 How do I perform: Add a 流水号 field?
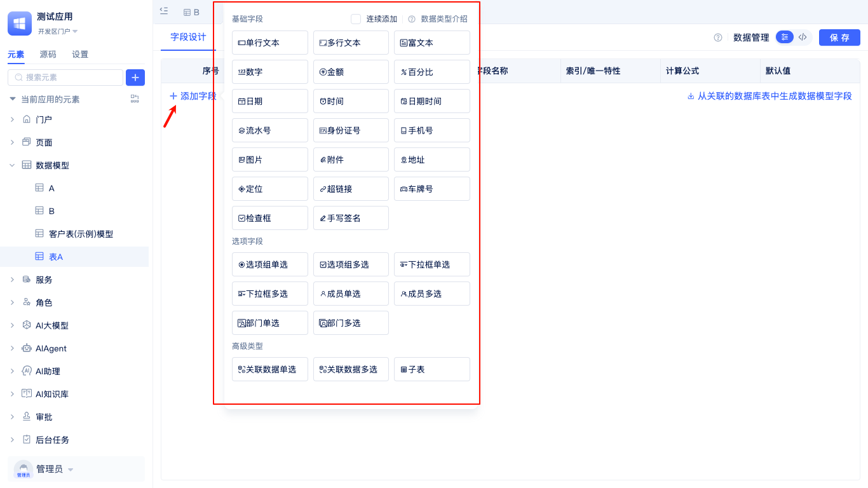[270, 130]
